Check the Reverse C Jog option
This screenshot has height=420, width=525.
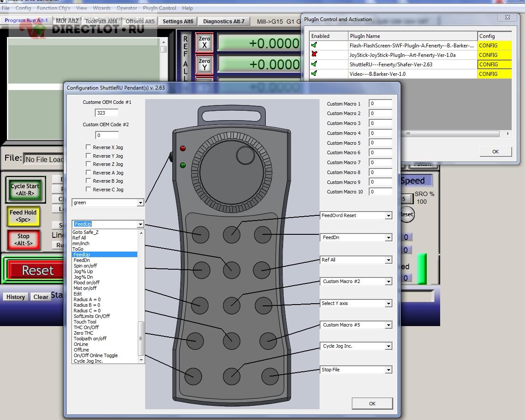88,190
